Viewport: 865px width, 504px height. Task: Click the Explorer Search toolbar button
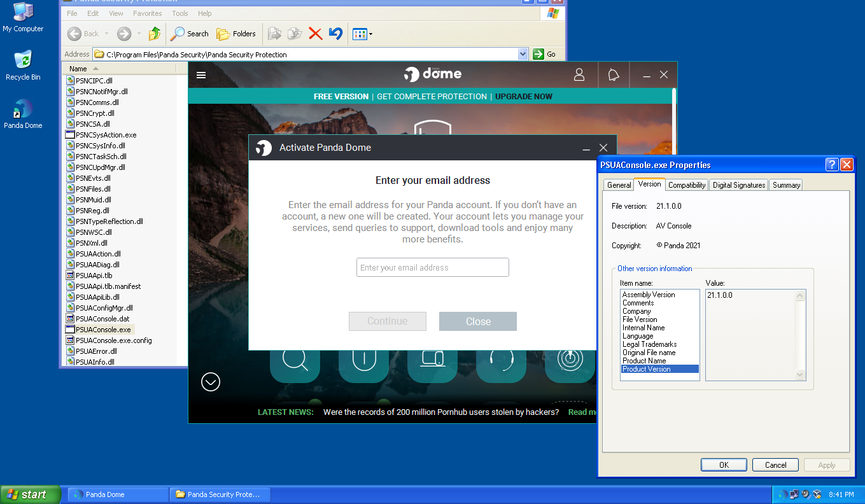[190, 34]
